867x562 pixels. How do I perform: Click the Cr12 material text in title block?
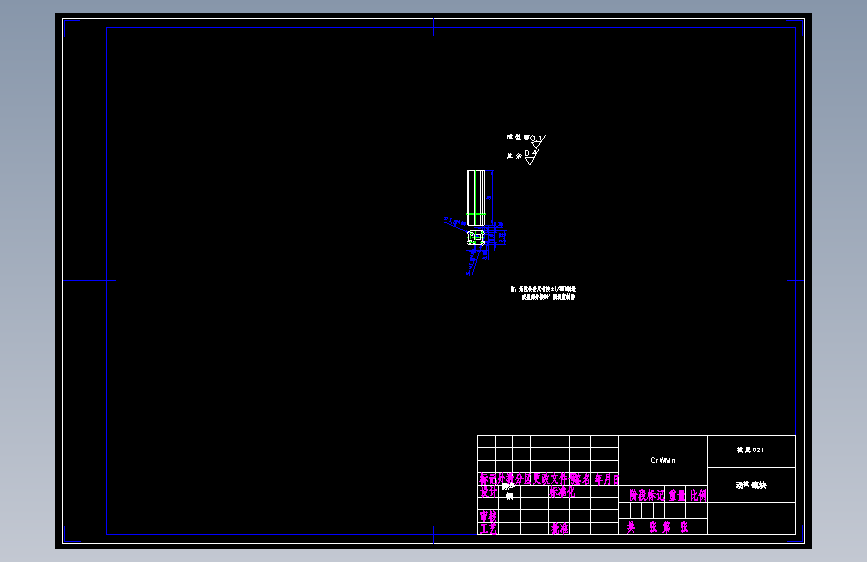point(662,460)
